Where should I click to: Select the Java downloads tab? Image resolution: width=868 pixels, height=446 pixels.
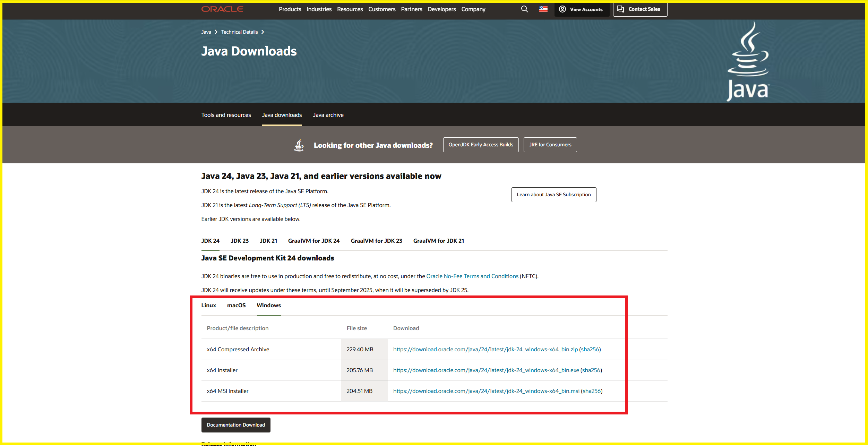pyautogui.click(x=282, y=115)
